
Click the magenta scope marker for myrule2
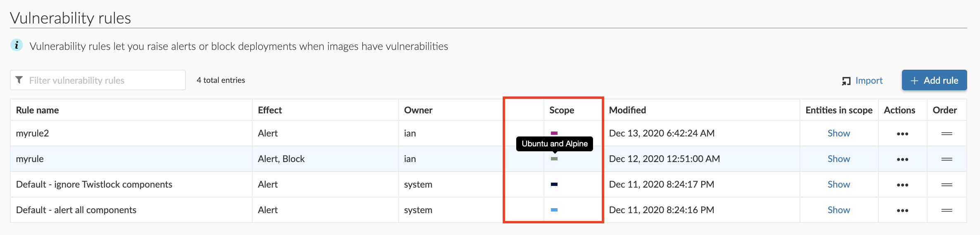click(x=554, y=133)
